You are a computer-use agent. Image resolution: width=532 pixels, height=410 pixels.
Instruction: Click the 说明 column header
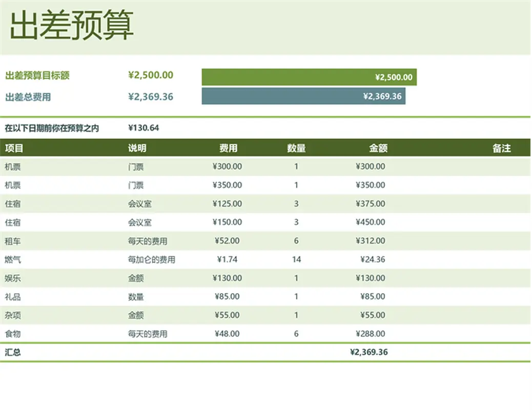pyautogui.click(x=137, y=148)
